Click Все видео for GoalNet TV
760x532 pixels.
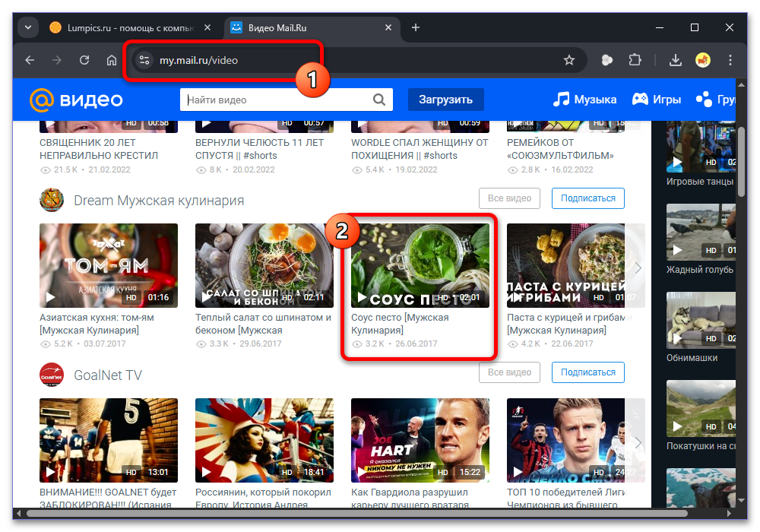[509, 372]
